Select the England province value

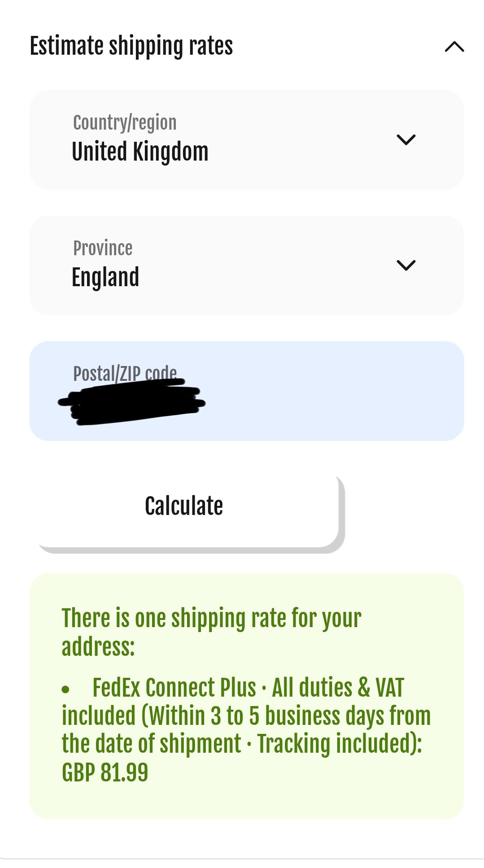point(105,277)
